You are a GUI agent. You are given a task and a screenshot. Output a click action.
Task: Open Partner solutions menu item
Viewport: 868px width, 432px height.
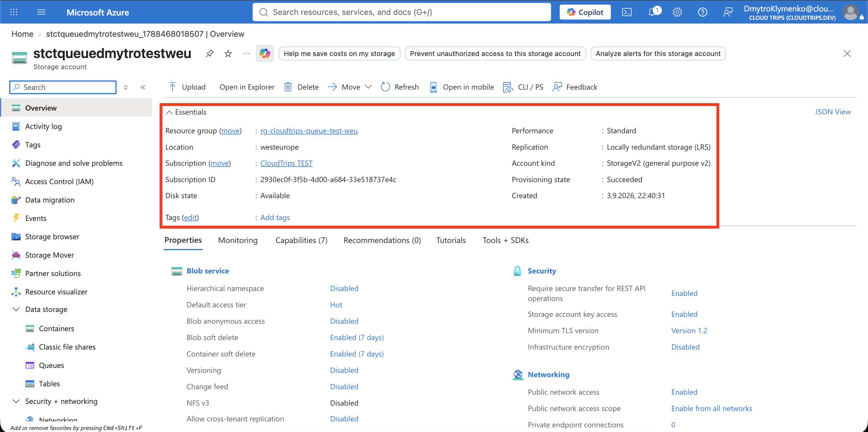[53, 273]
